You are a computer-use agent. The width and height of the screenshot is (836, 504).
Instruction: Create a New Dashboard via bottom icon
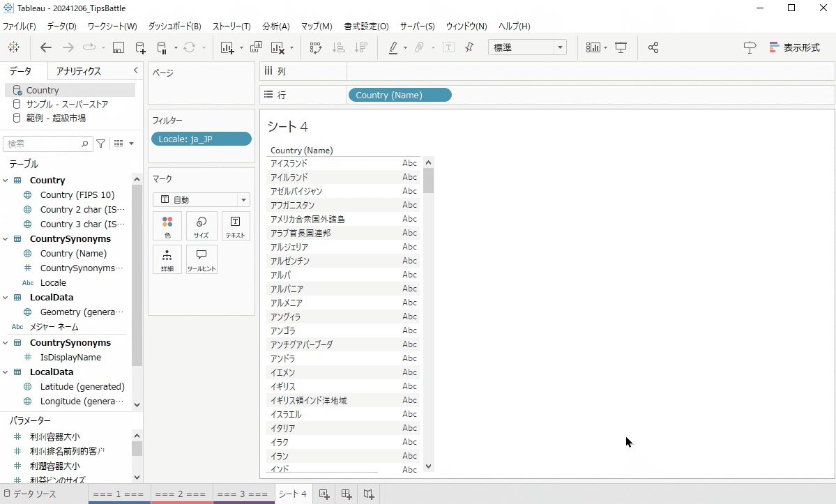(x=346, y=494)
